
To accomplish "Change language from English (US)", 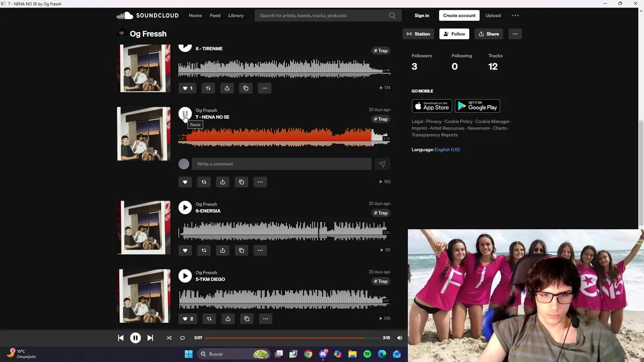I will pos(447,150).
